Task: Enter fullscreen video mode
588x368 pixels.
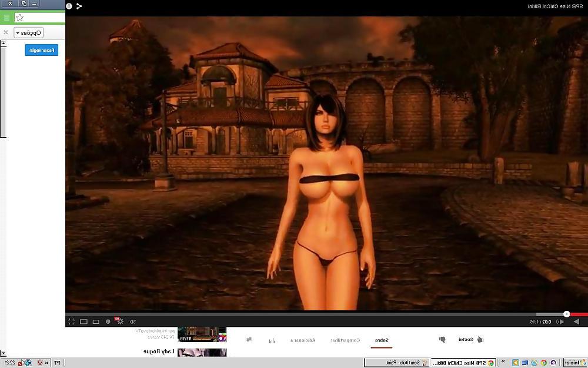Action: (x=71, y=321)
